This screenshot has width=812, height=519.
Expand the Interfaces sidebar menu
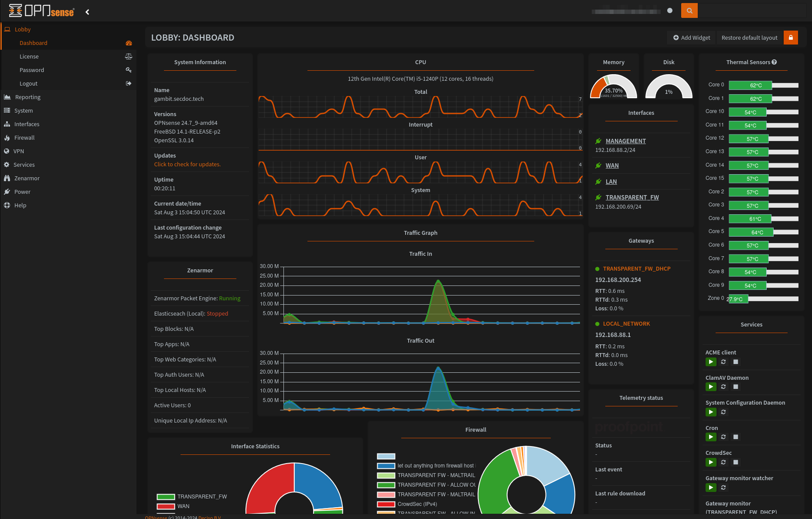(27, 124)
